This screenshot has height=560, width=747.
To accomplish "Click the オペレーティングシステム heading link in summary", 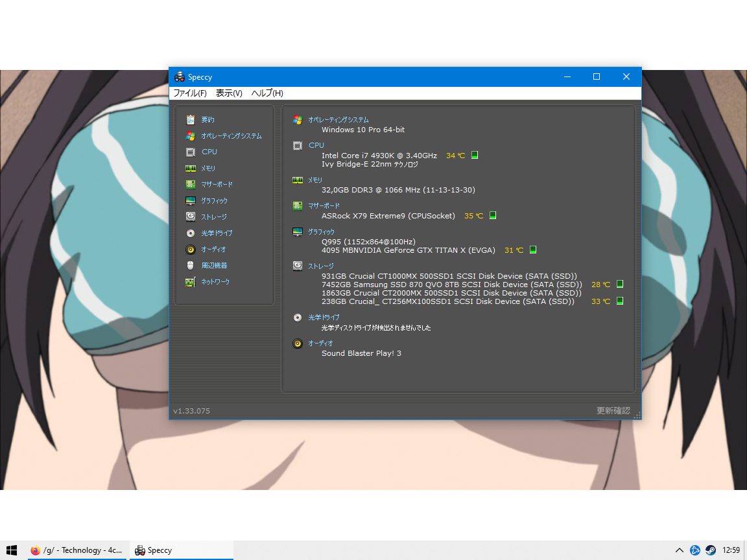I will click(338, 119).
